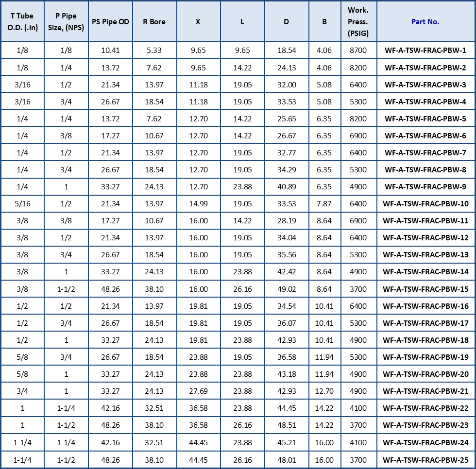Image resolution: width=476 pixels, height=469 pixels.
Task: Click first row cell under Part No.
Action: click(x=425, y=50)
